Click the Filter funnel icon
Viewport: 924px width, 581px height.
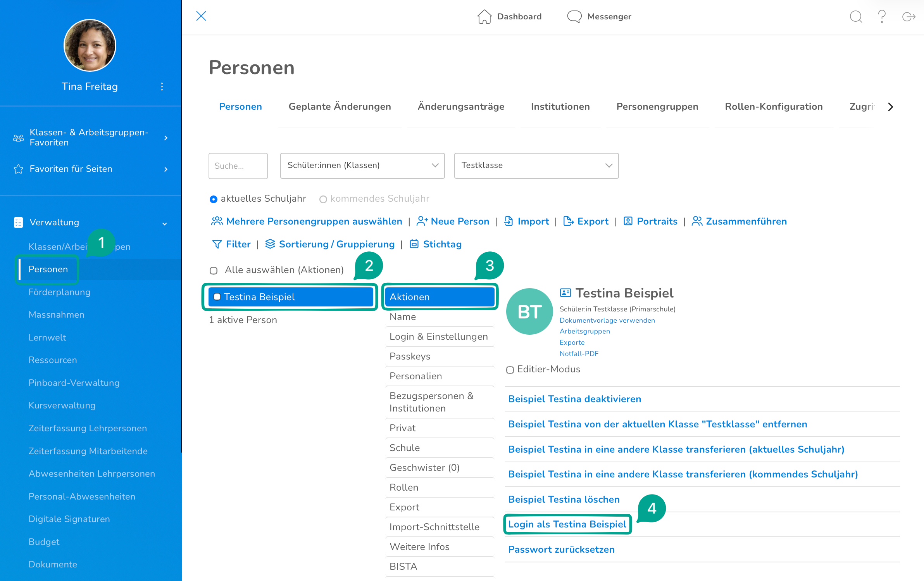217,244
